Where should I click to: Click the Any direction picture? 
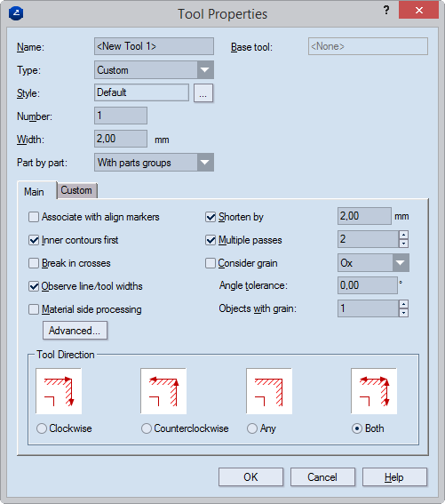269,391
